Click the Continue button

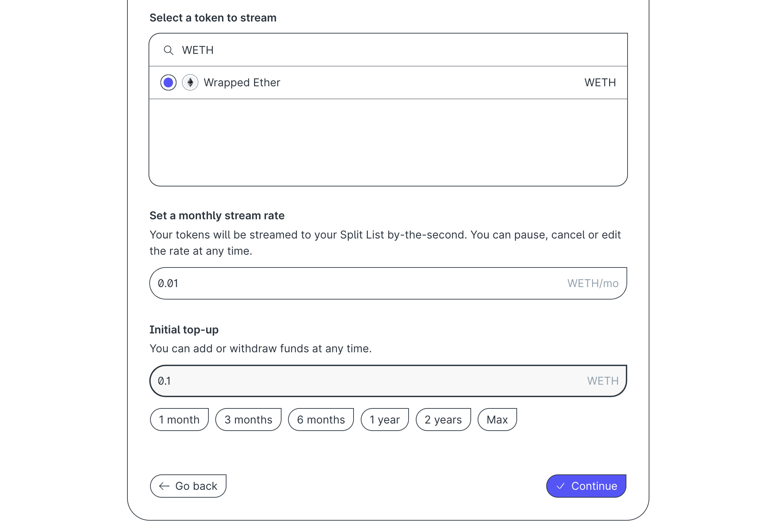[x=586, y=486]
